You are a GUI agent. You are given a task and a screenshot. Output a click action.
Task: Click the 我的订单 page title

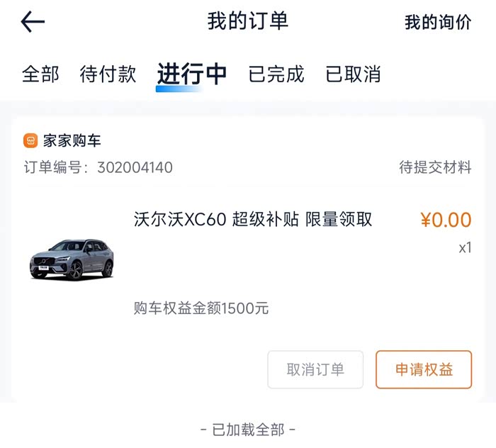[248, 21]
